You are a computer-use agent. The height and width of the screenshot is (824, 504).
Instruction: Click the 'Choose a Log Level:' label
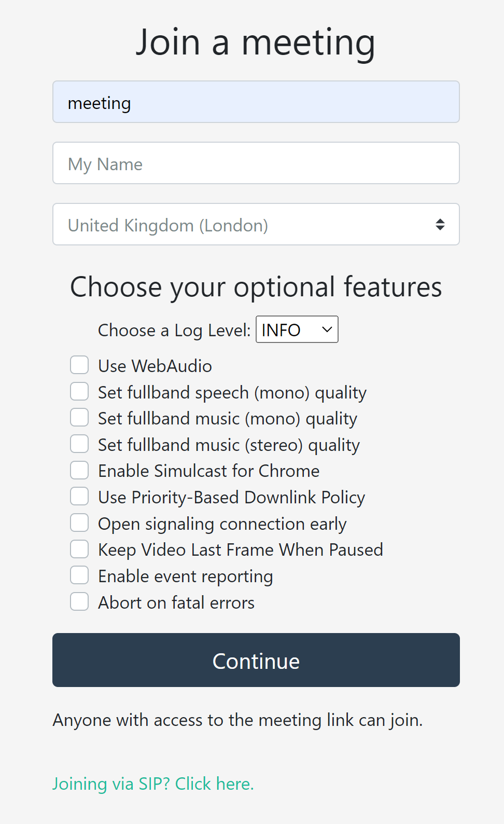point(174,330)
